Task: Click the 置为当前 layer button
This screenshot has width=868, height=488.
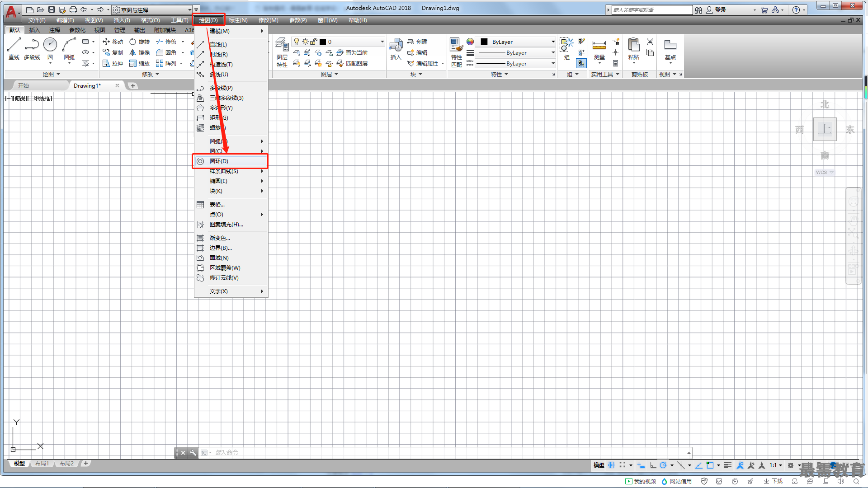Action: [352, 52]
